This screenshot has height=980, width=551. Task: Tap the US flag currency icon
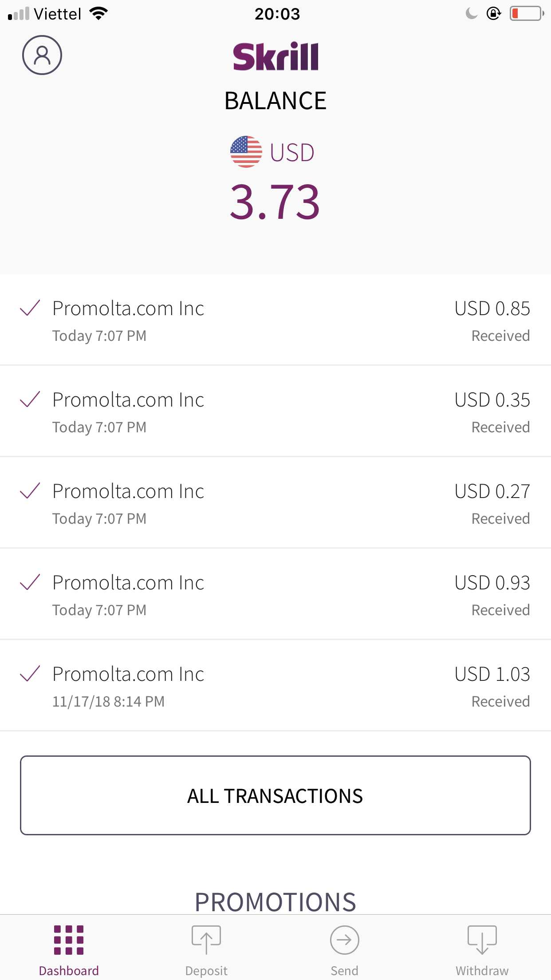coord(246,152)
